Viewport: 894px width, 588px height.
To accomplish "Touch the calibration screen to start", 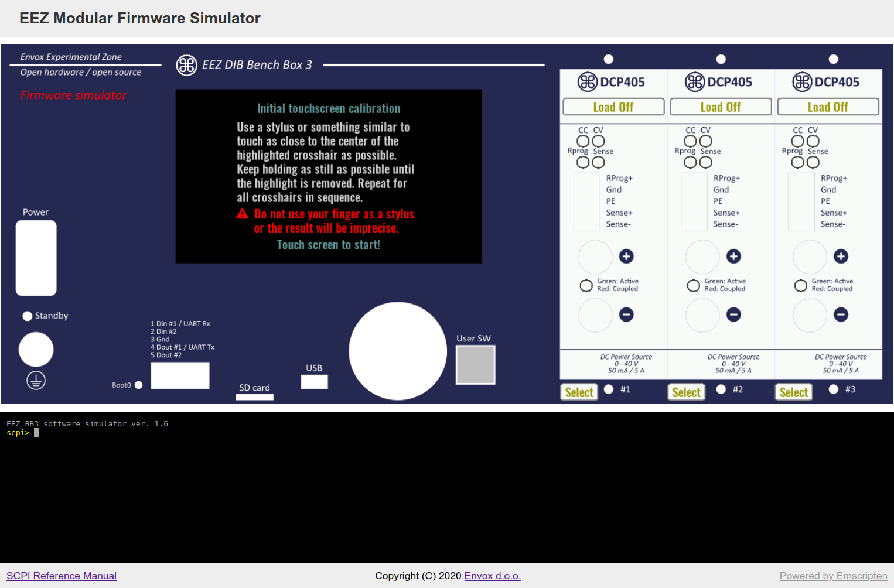I will [329, 176].
